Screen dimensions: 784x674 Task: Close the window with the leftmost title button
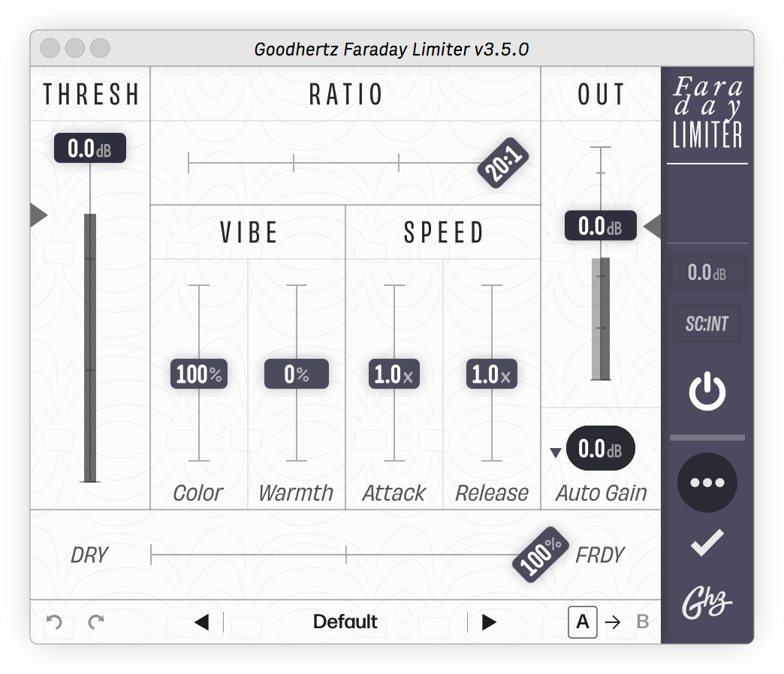tap(50, 48)
